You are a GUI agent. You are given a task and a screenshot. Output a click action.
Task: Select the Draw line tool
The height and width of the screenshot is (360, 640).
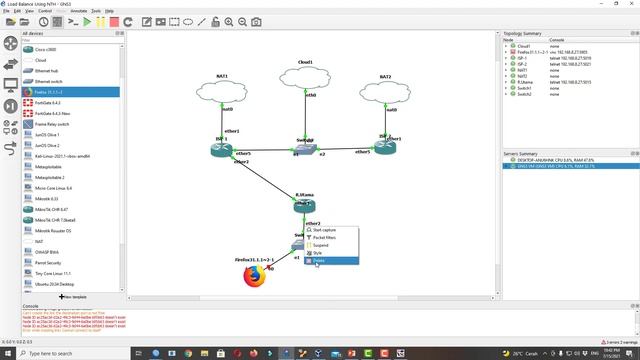(202, 22)
